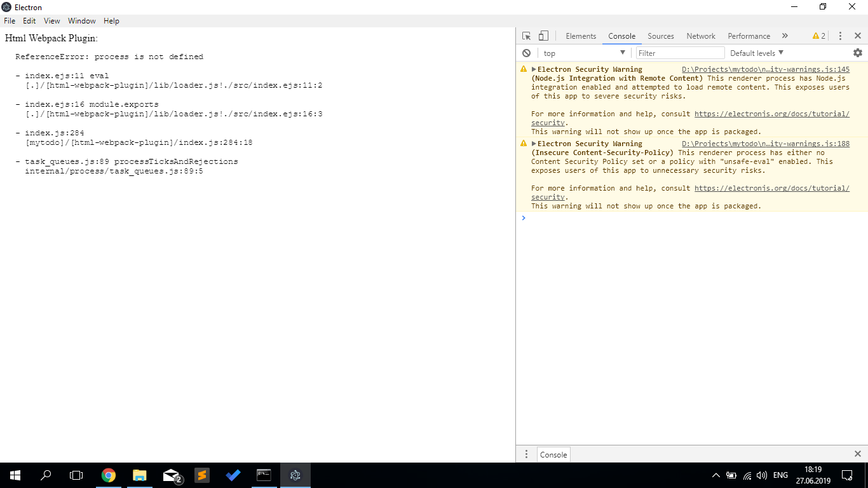The image size is (868, 488).
Task: Open the Edit menu
Action: [29, 21]
